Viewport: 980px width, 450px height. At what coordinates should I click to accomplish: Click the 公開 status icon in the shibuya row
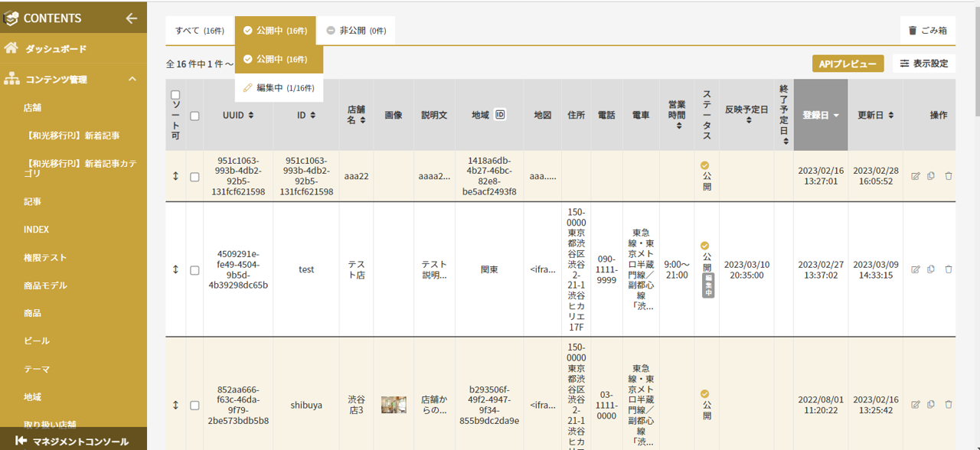pos(704,393)
